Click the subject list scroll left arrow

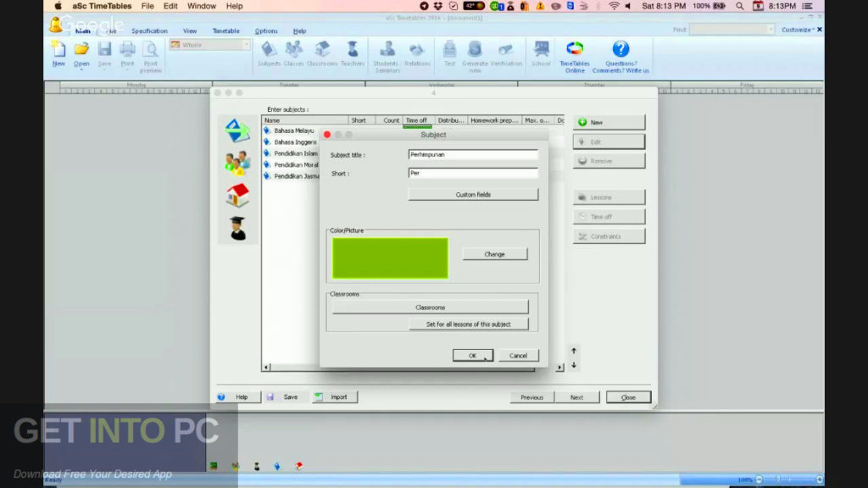click(266, 368)
